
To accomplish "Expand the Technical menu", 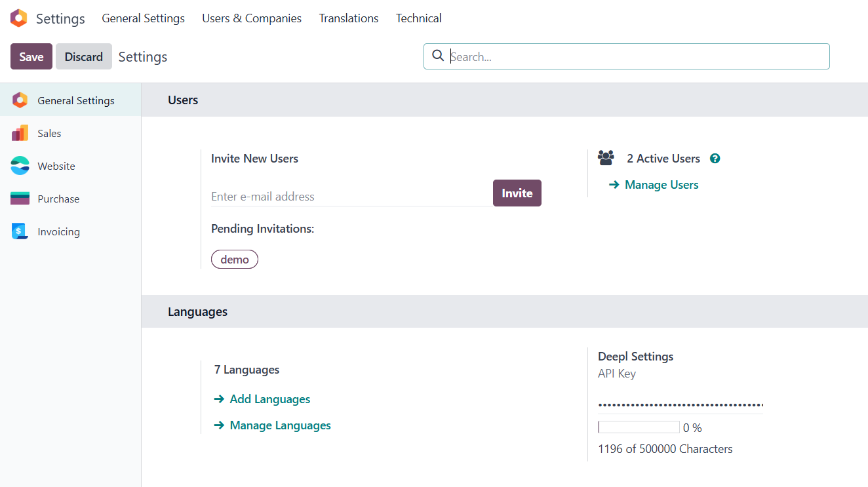I will (x=418, y=18).
